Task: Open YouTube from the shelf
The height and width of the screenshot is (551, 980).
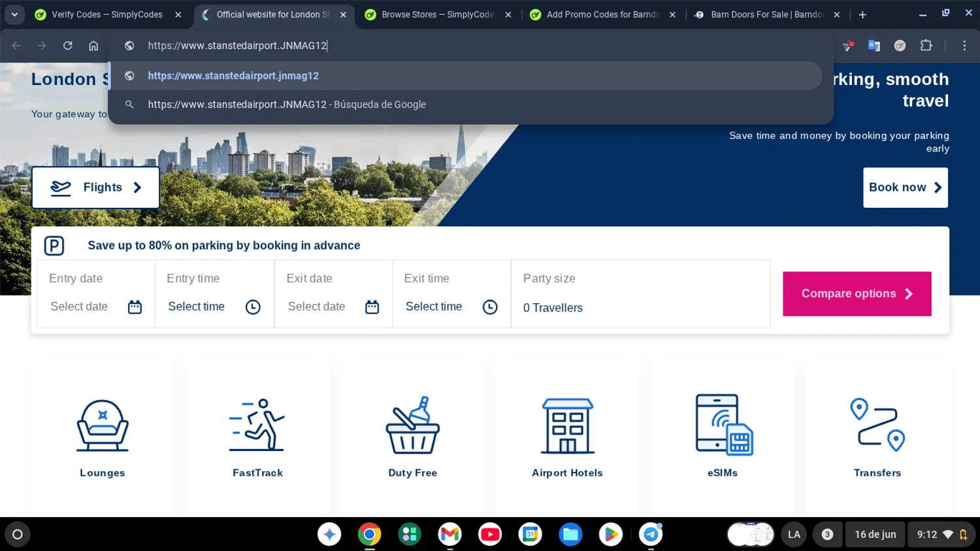Action: coord(490,534)
